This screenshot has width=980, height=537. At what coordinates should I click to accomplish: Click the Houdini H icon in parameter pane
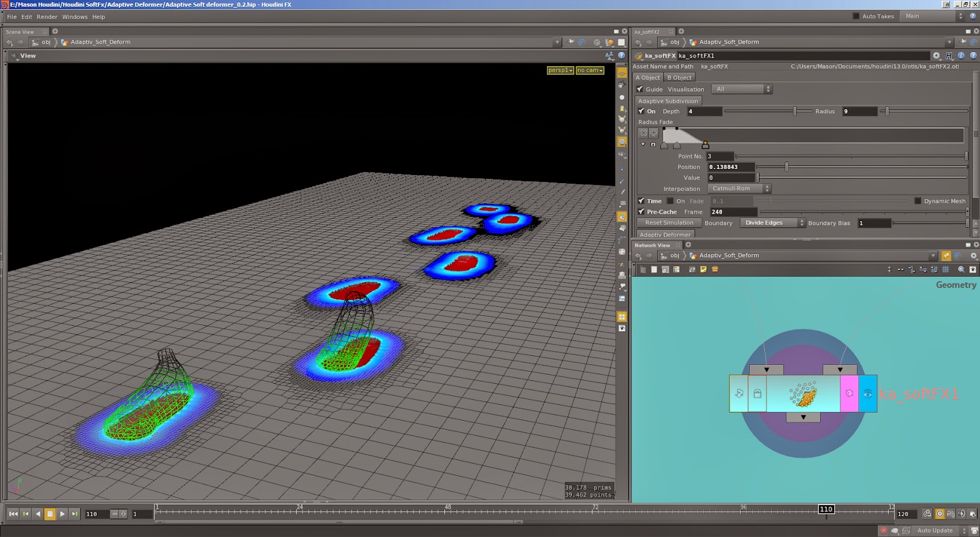point(949,56)
